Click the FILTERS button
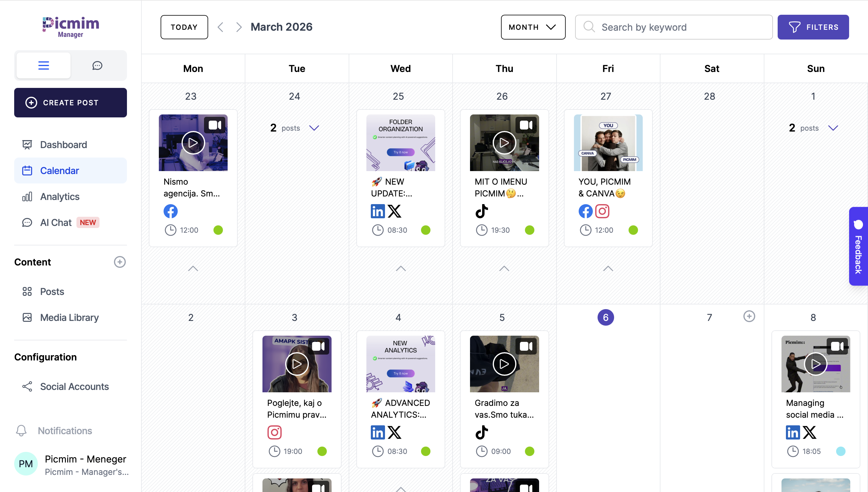868x492 pixels. click(x=813, y=27)
